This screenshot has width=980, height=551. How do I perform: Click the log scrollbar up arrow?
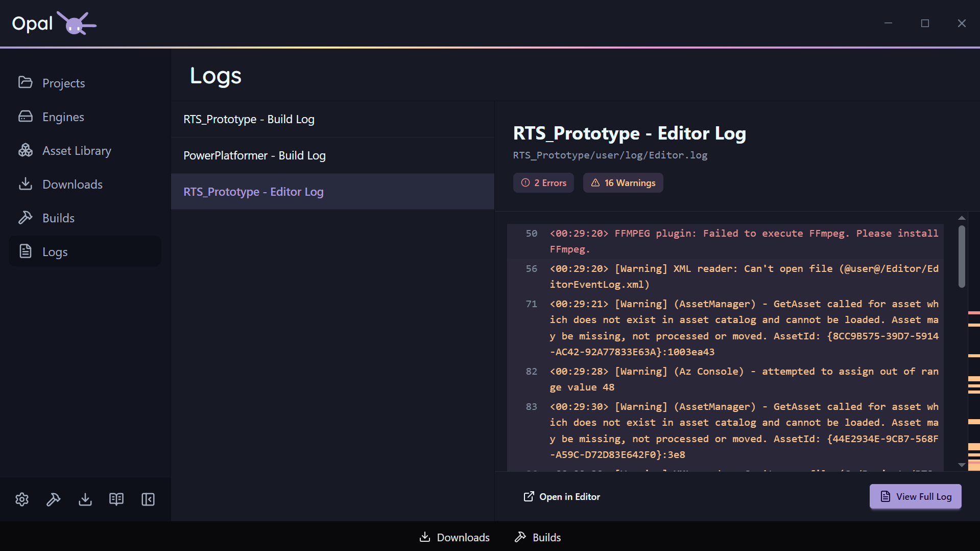pyautogui.click(x=962, y=218)
